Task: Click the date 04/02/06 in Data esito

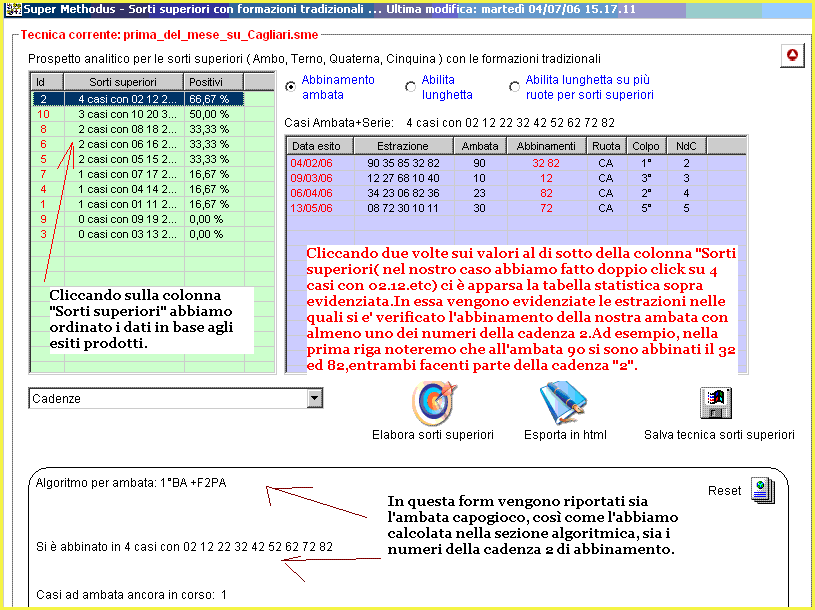Action: 311,163
